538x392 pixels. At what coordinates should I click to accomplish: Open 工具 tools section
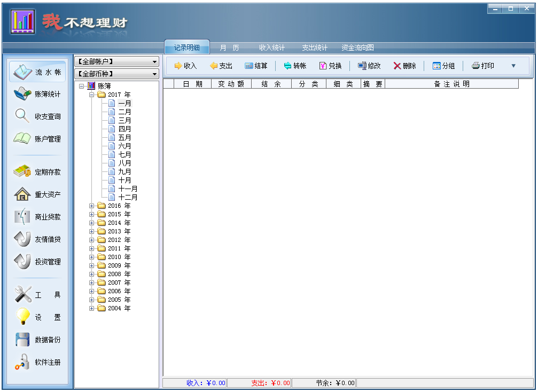tap(37, 295)
